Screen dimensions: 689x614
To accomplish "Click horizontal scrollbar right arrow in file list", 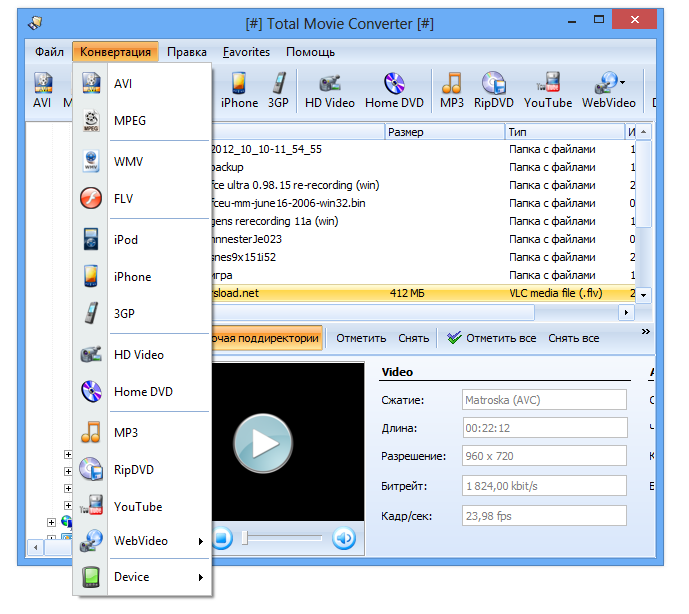I will coord(626,312).
